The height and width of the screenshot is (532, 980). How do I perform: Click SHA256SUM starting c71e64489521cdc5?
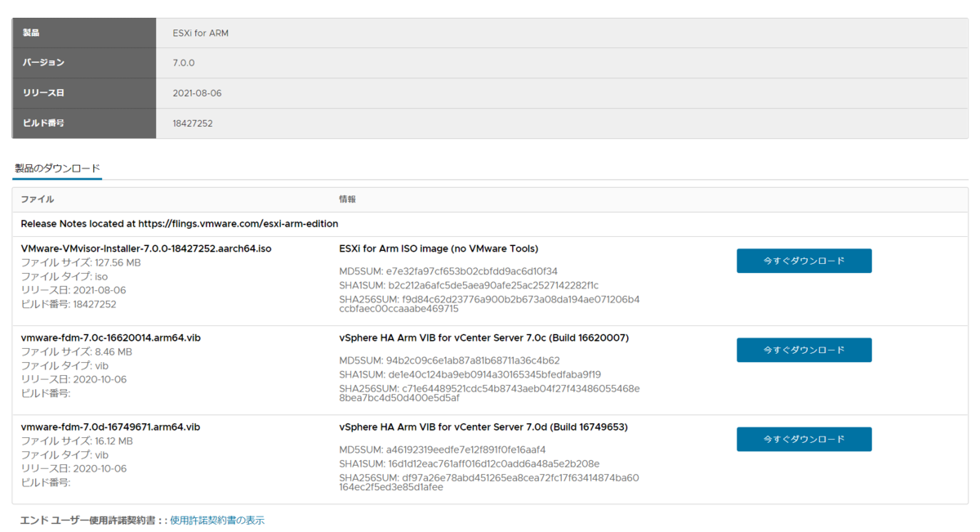(x=489, y=393)
